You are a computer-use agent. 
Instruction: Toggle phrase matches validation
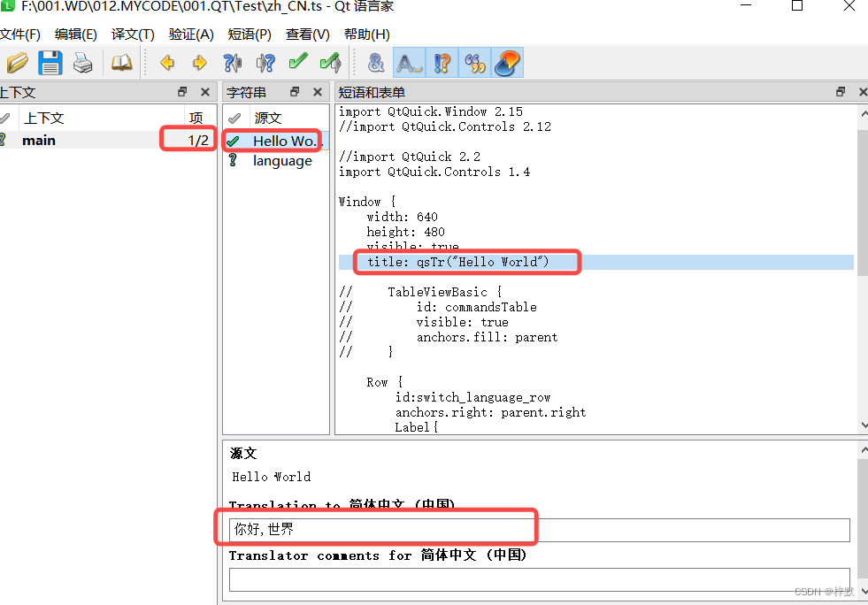[474, 63]
